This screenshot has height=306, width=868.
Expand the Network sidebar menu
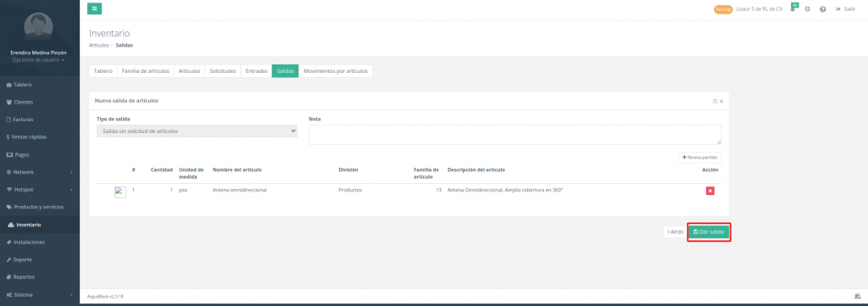tap(40, 172)
